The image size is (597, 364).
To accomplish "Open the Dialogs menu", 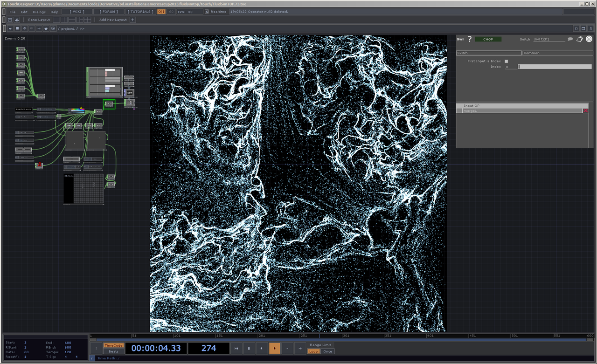I will (39, 12).
